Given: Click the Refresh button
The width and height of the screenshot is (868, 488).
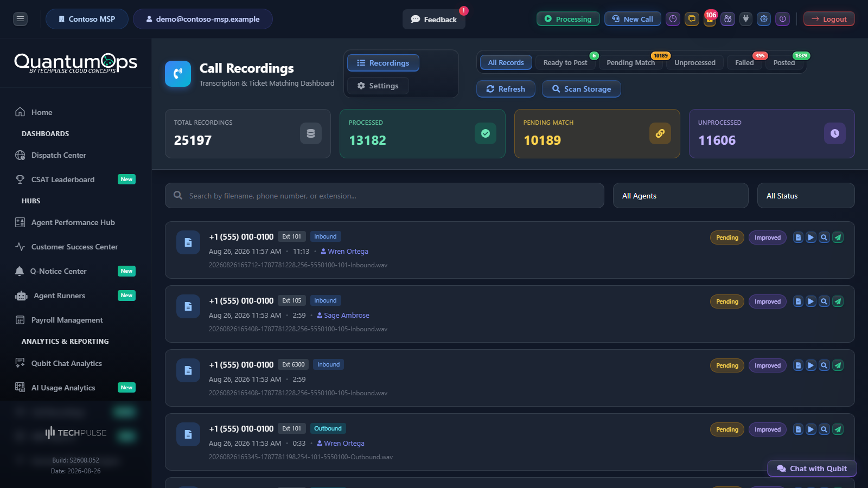Looking at the screenshot, I should tap(506, 89).
